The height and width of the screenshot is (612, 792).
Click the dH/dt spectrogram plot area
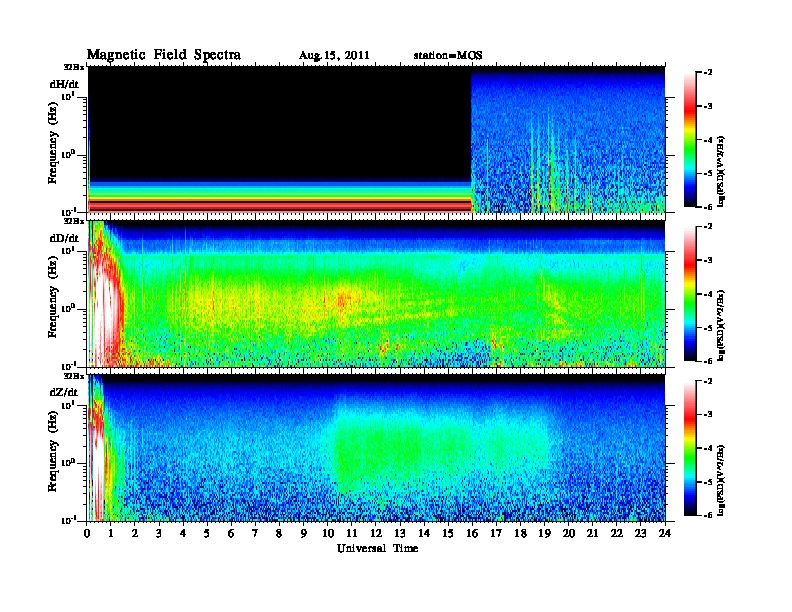click(x=376, y=139)
